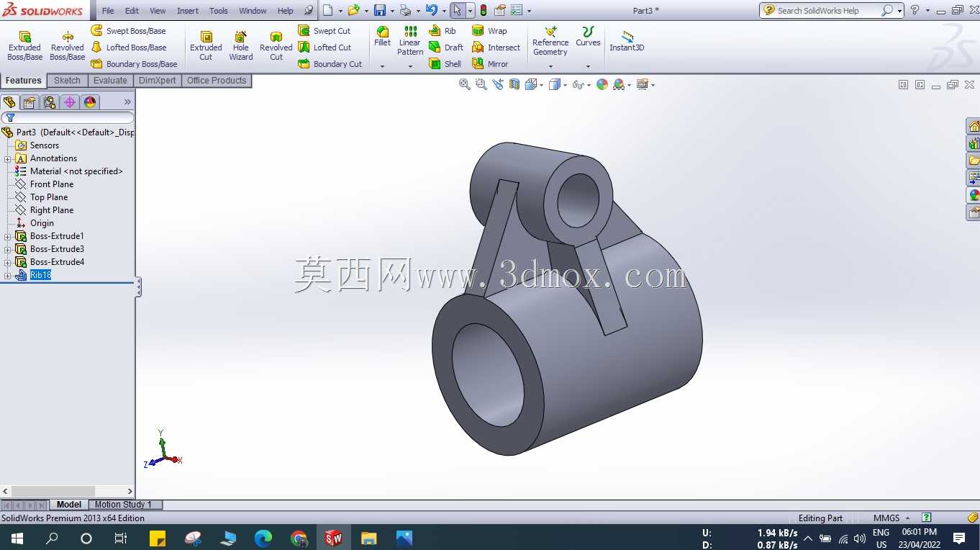Click the Windows Start button

pyautogui.click(x=17, y=538)
